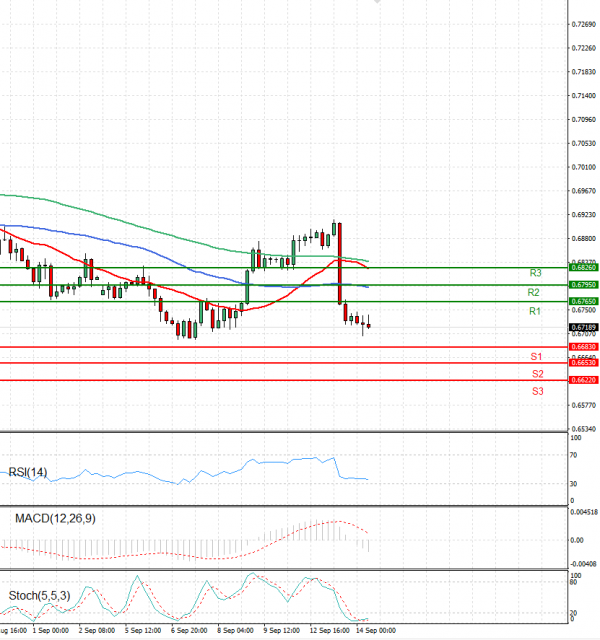Click the 6 Sep 20:00 time label

pyautogui.click(x=189, y=631)
